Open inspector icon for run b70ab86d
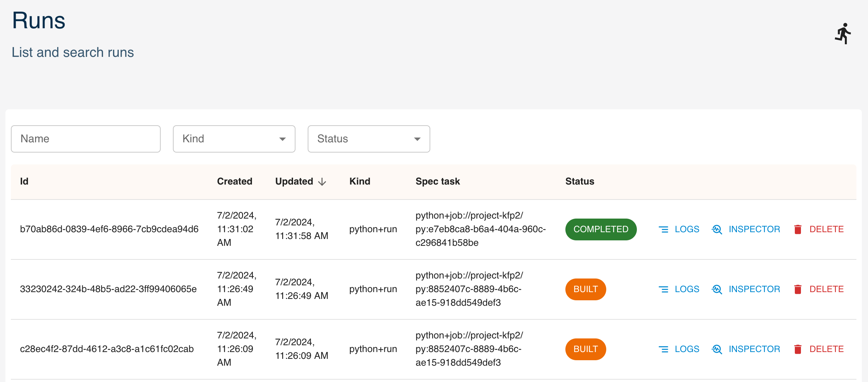Screen dimensions: 868x382 tap(717, 229)
